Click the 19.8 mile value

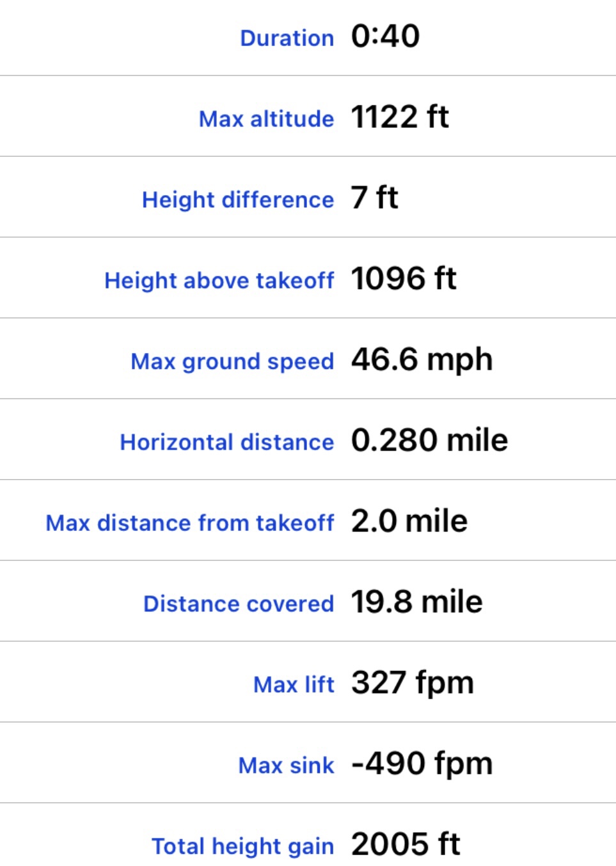coord(416,602)
